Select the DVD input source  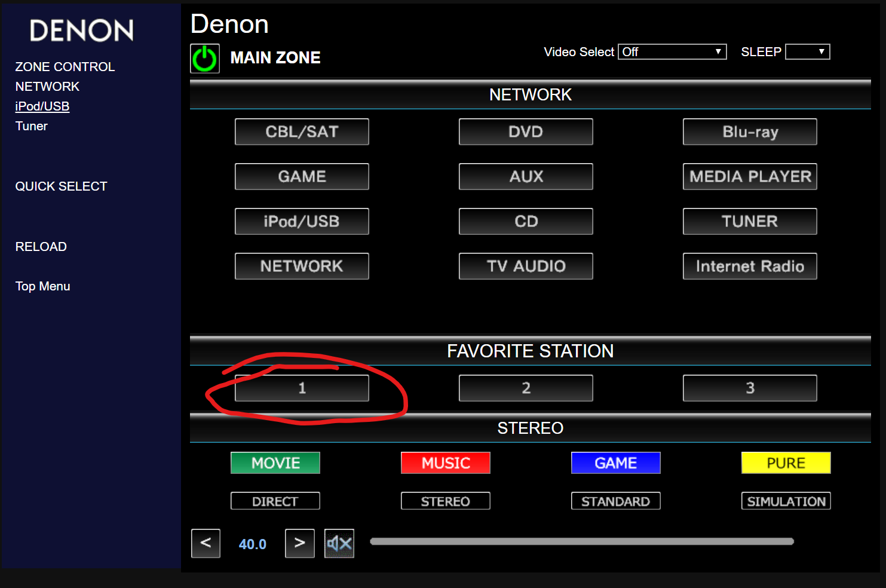coord(526,131)
